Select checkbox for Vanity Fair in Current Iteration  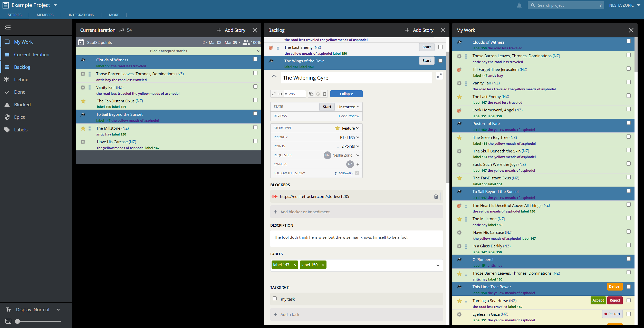pos(255,86)
